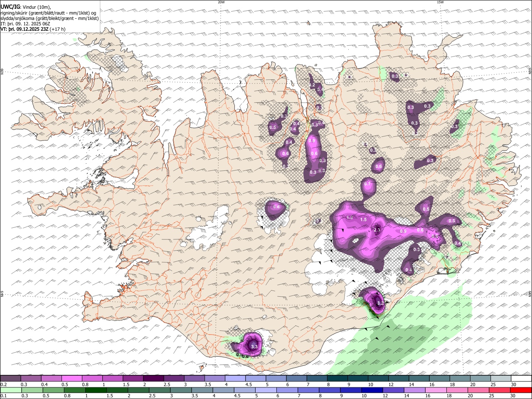The image size is (532, 399).
Task: Click the '15W' longitude label
Action: [440, 2]
